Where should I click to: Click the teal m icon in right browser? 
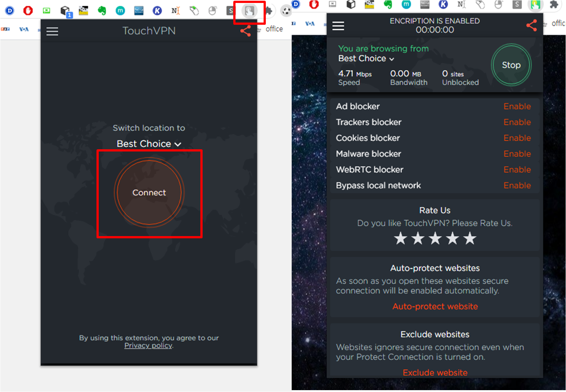click(x=406, y=4)
